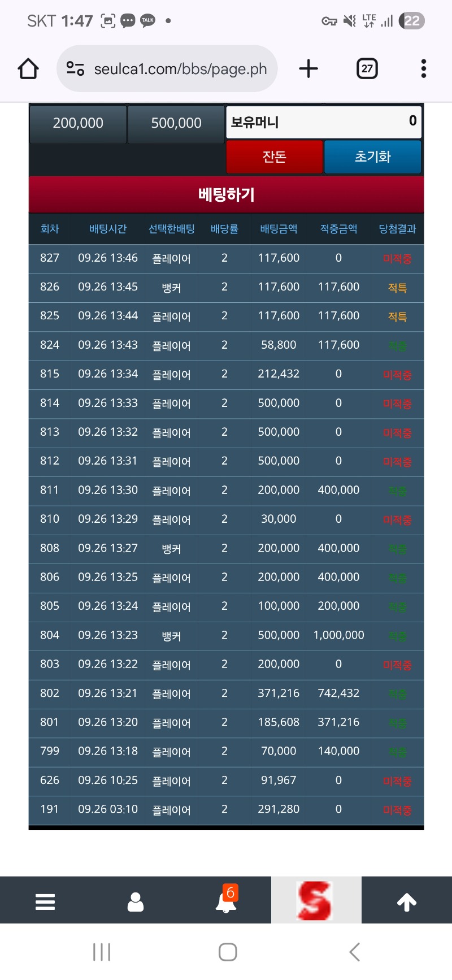The height and width of the screenshot is (980, 452).
Task: Select the 200,000 bet amount button
Action: [78, 123]
